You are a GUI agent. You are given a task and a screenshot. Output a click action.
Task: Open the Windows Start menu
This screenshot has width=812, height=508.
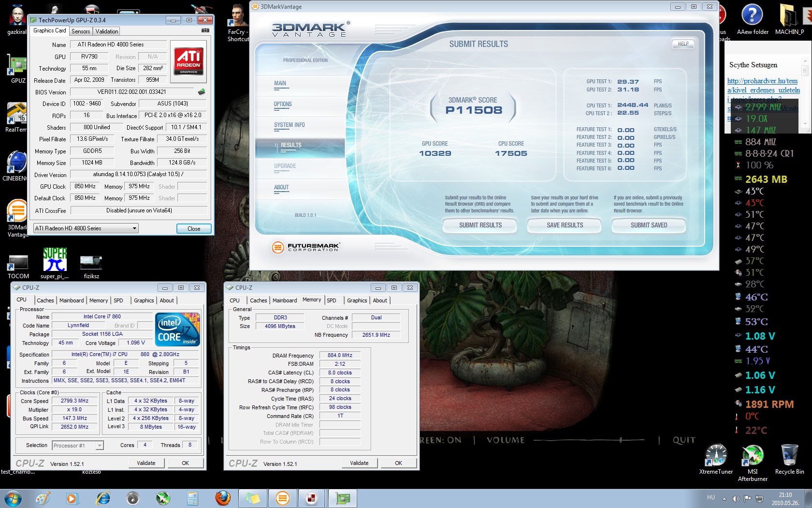pyautogui.click(x=13, y=498)
